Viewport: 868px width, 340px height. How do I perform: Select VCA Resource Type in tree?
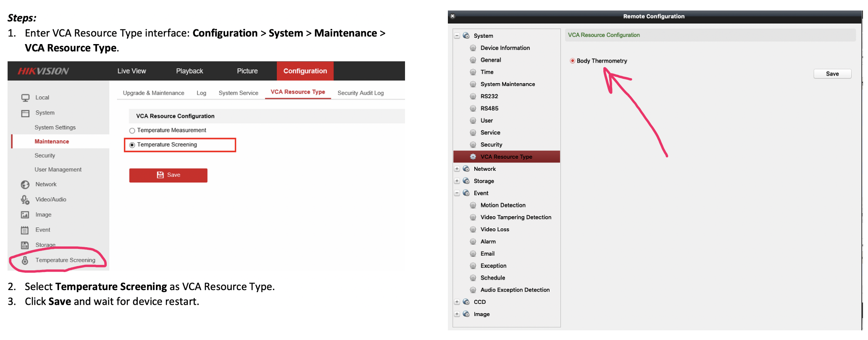(506, 157)
